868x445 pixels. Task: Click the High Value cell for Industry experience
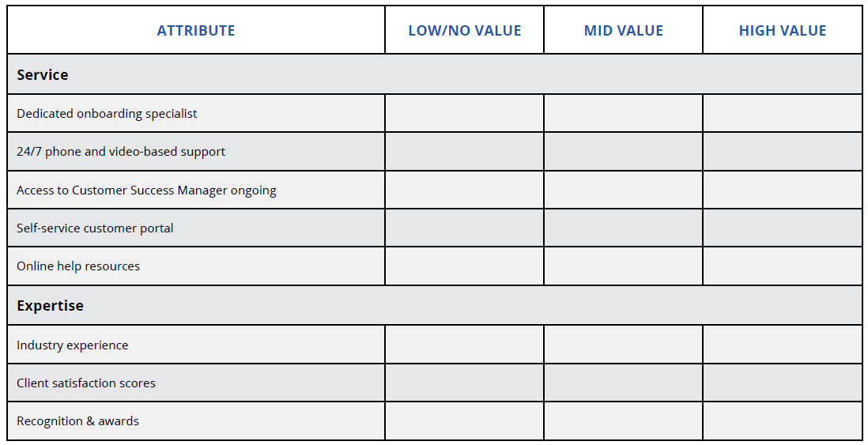(783, 345)
